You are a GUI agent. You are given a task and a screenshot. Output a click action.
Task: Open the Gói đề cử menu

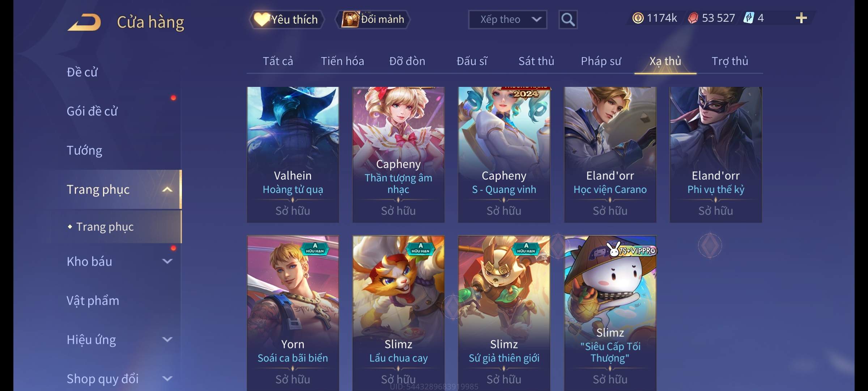92,111
